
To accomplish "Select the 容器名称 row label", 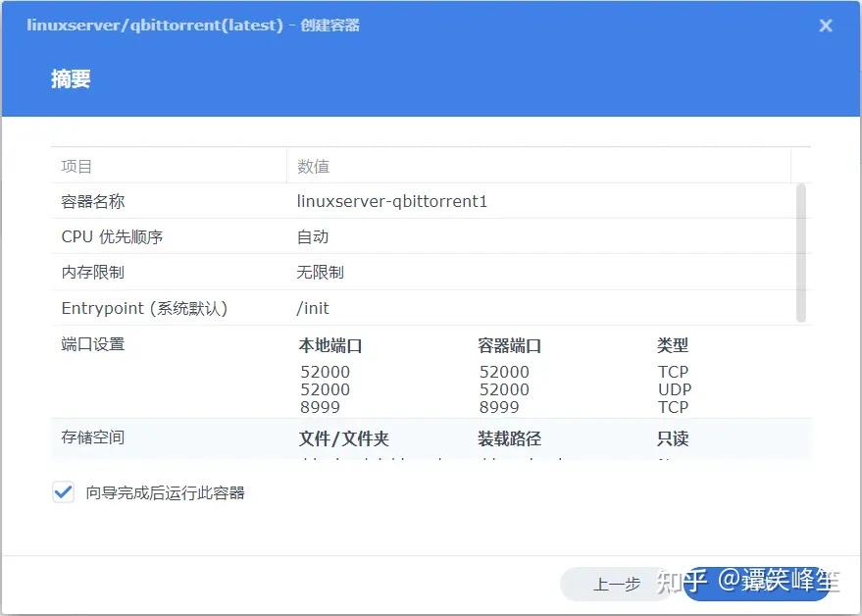I will [93, 201].
